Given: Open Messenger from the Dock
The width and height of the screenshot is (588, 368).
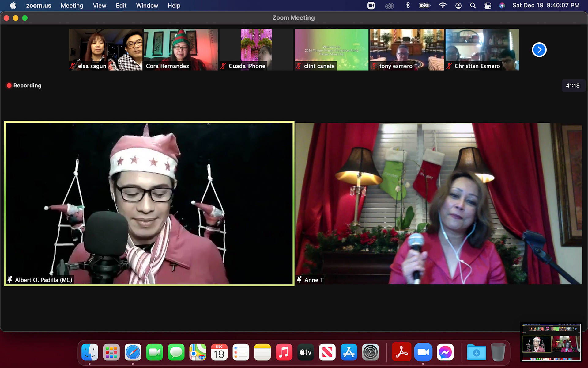Looking at the screenshot, I should (445, 352).
